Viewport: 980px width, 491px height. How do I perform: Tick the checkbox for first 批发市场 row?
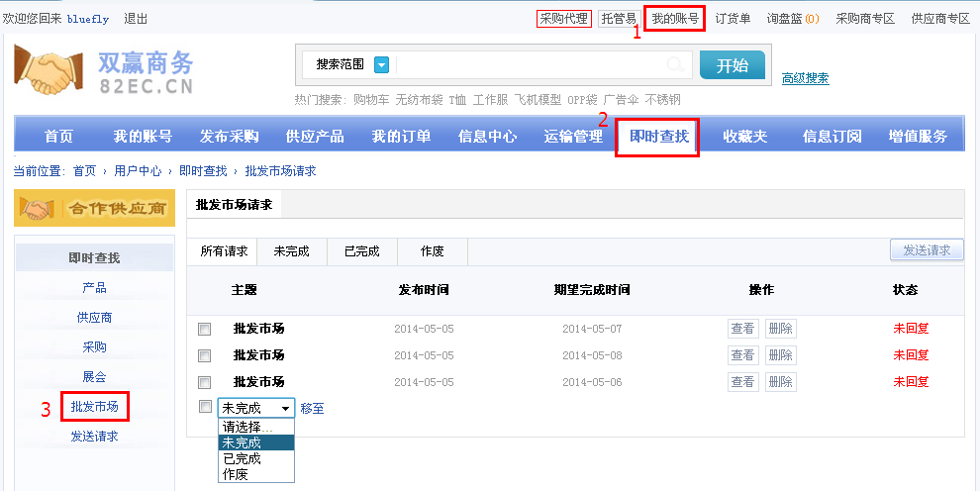click(204, 329)
